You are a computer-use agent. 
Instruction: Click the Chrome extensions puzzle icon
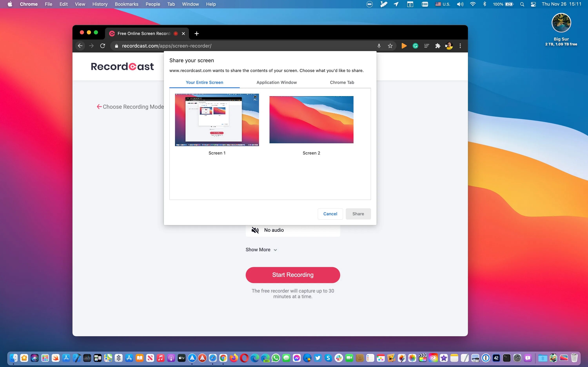[x=438, y=46]
